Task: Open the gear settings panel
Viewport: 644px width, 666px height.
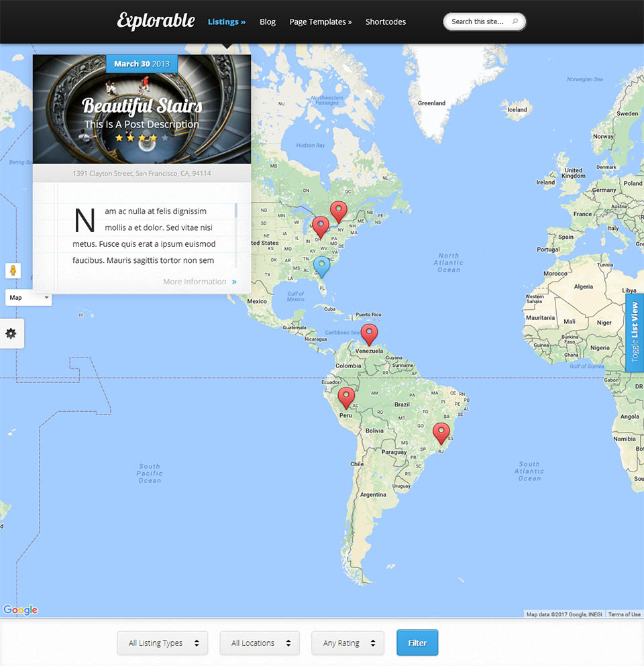Action: [11, 333]
